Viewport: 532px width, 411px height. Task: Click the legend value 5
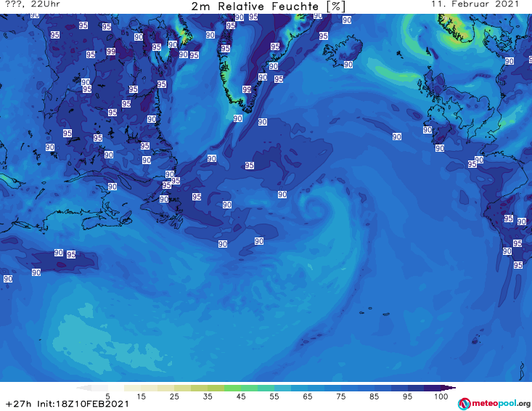click(x=107, y=396)
